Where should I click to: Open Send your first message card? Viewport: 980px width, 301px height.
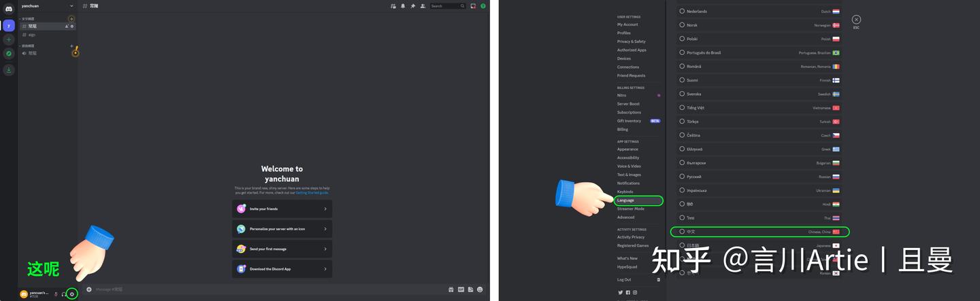[282, 249]
